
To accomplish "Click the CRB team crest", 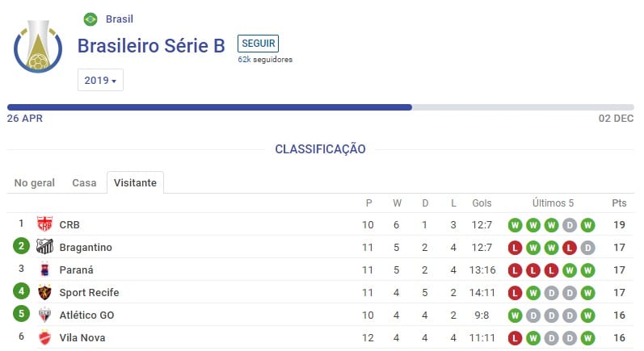I will (x=44, y=224).
